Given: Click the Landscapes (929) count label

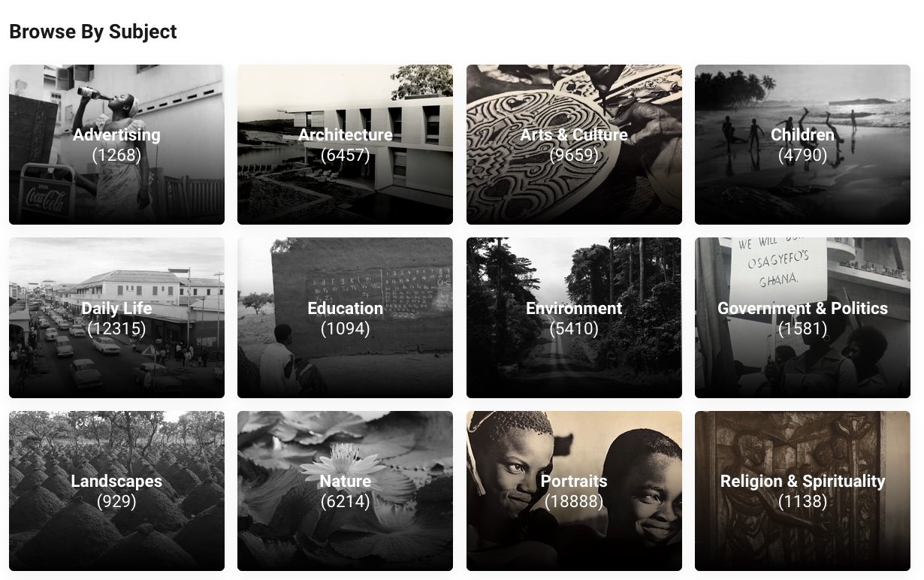Looking at the screenshot, I should pyautogui.click(x=116, y=501).
